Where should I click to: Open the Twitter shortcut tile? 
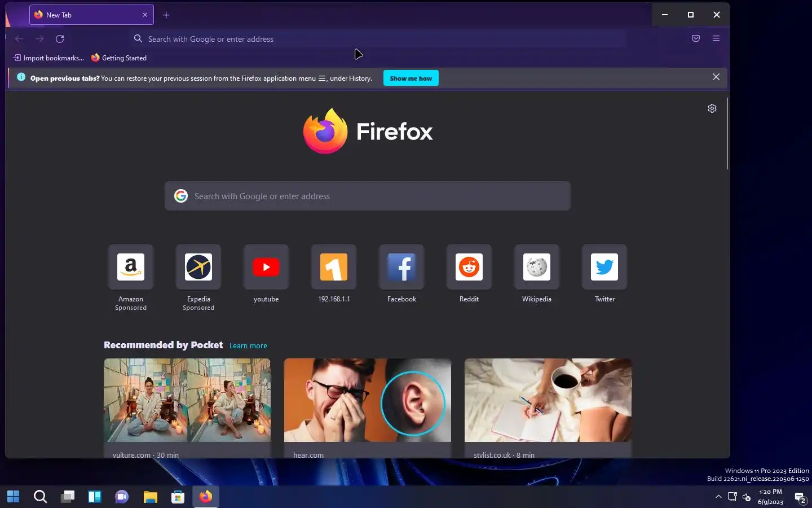click(604, 267)
